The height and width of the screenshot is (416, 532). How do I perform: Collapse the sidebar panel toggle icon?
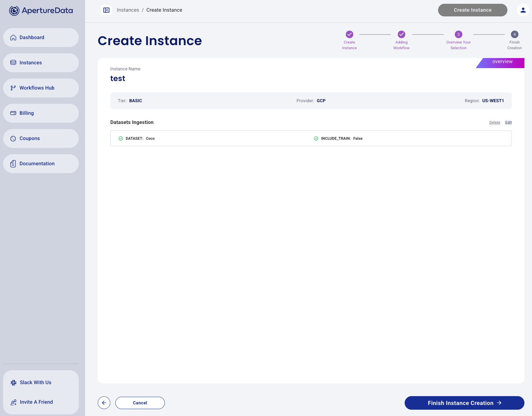[107, 10]
